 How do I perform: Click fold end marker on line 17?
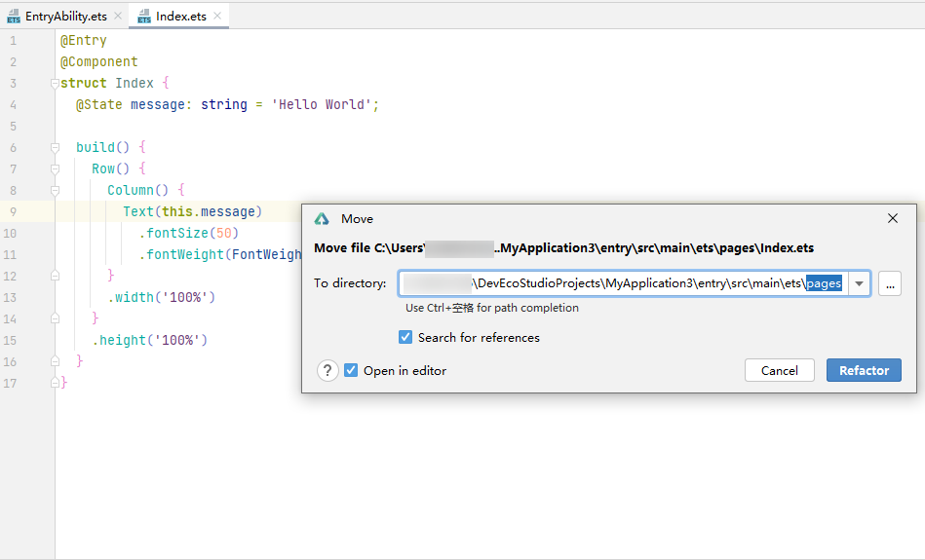(x=55, y=383)
